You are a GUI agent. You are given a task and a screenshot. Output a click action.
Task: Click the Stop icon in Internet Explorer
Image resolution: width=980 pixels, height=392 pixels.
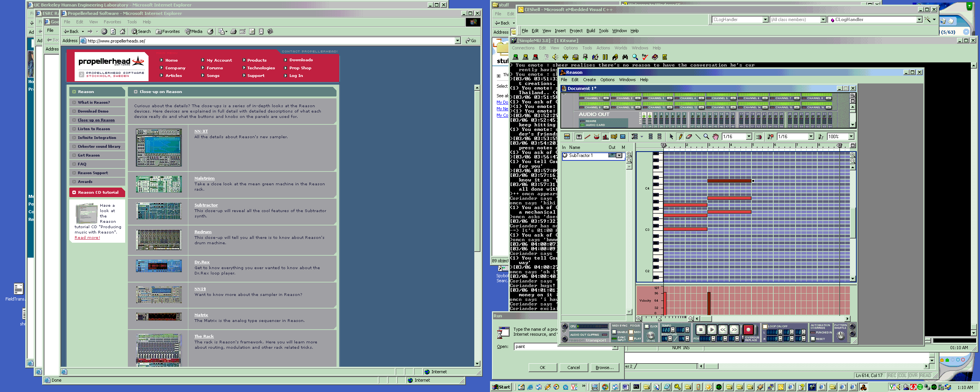coord(104,31)
